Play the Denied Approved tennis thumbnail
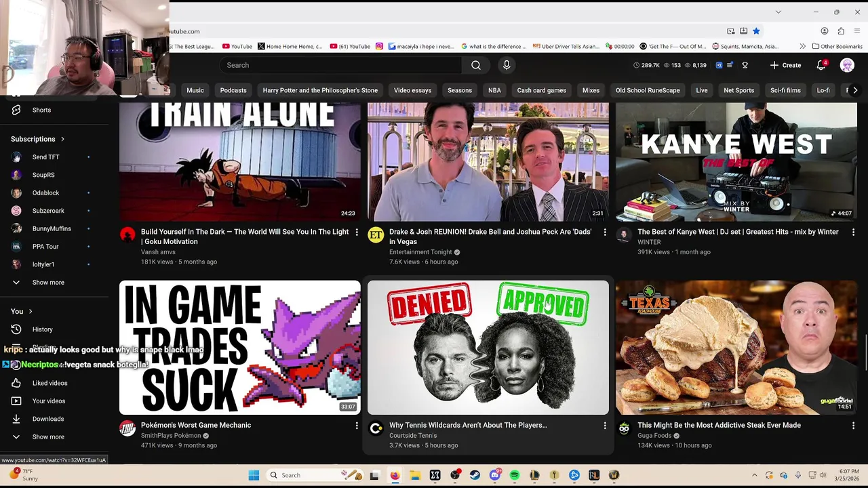This screenshot has width=868, height=488. pyautogui.click(x=488, y=347)
